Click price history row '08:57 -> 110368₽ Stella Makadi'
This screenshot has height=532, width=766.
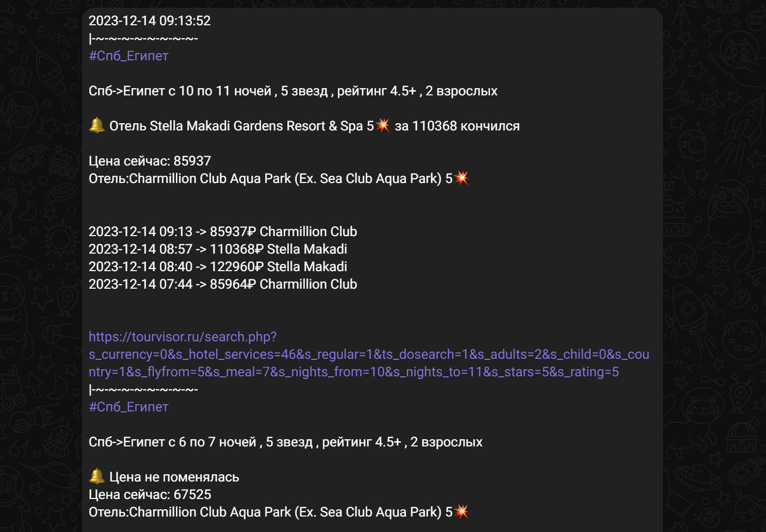218,249
